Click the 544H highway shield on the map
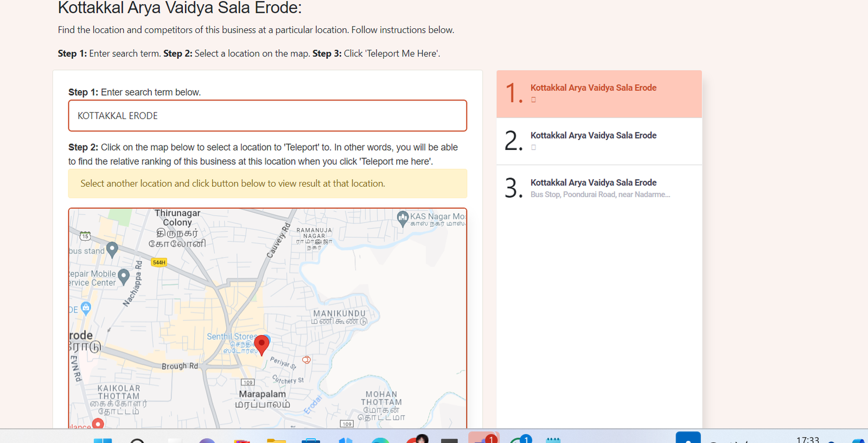 click(159, 262)
